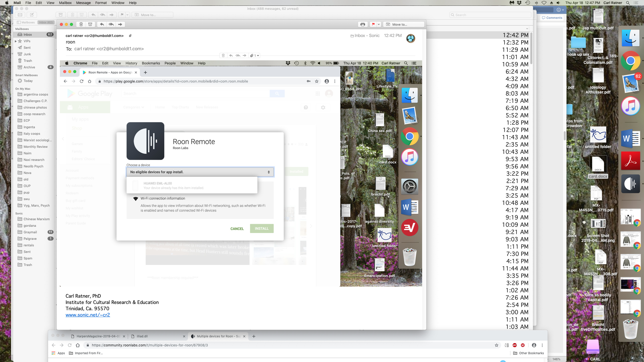
Task: Open the Window menu in Mail
Action: (x=118, y=3)
